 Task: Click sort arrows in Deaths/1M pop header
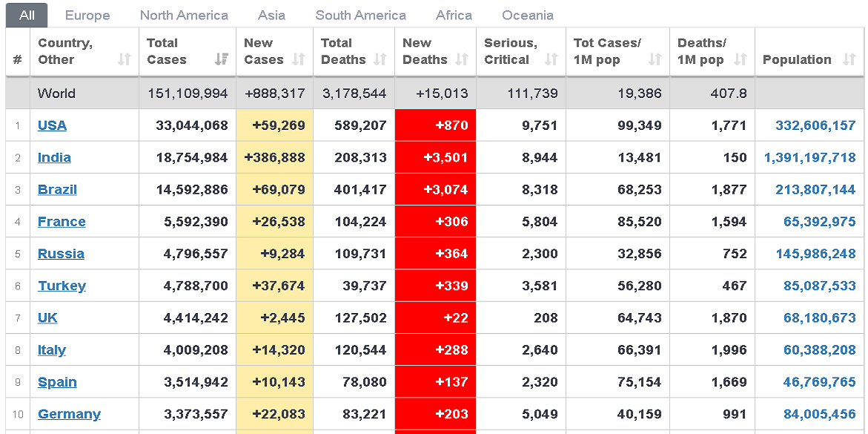point(740,59)
